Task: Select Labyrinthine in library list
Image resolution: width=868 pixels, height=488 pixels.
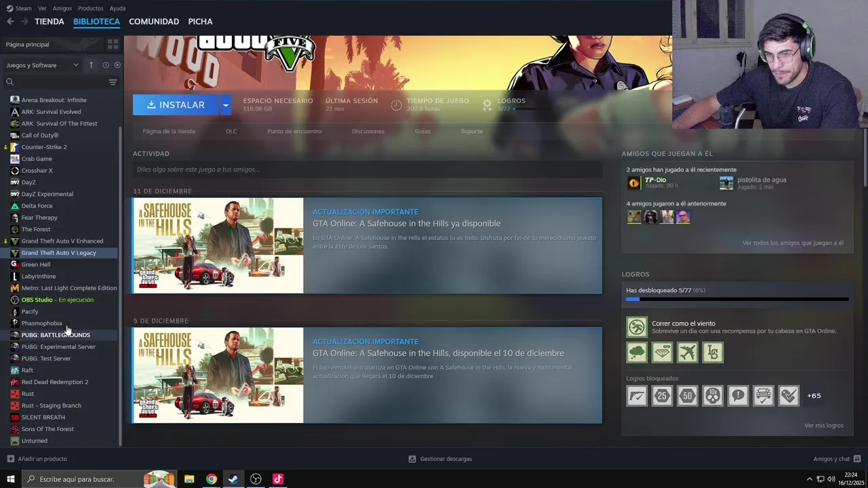Action: [x=39, y=276]
